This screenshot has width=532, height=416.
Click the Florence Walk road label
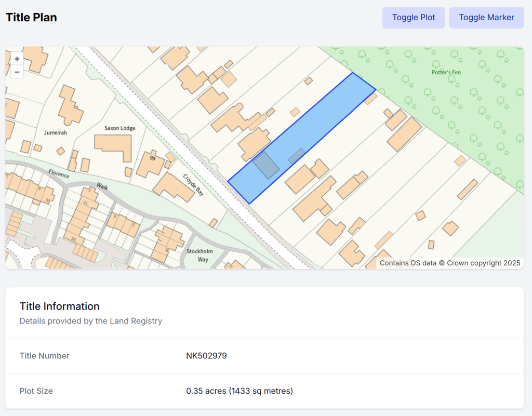77,180
